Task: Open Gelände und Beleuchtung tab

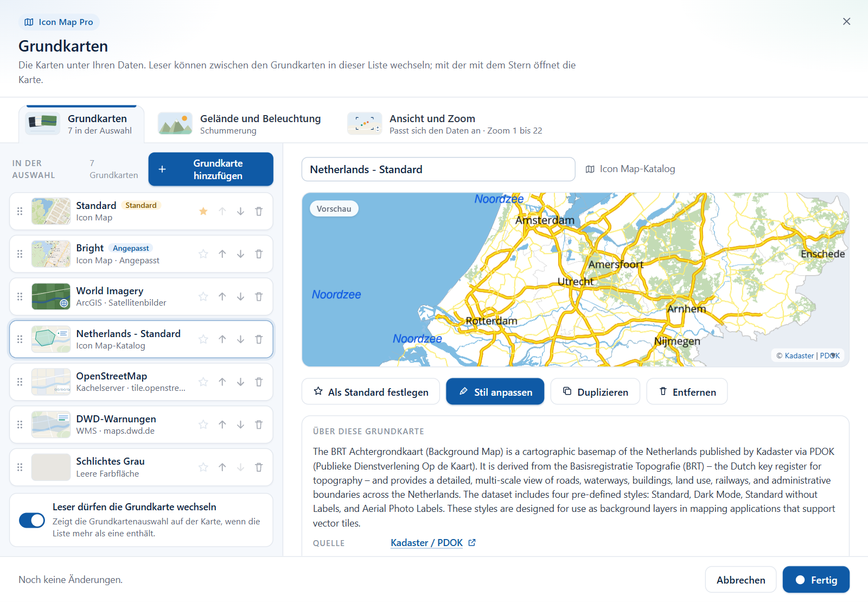Action: tap(239, 124)
